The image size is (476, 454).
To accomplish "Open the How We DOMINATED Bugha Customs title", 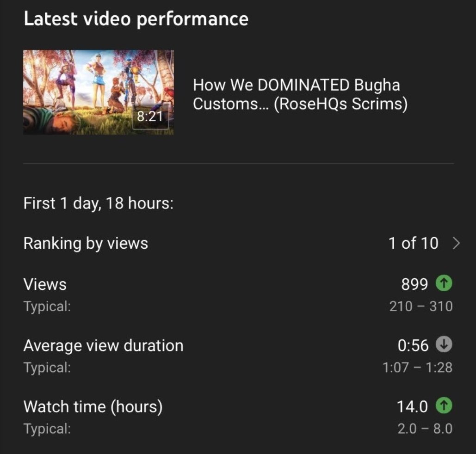I will coord(300,94).
